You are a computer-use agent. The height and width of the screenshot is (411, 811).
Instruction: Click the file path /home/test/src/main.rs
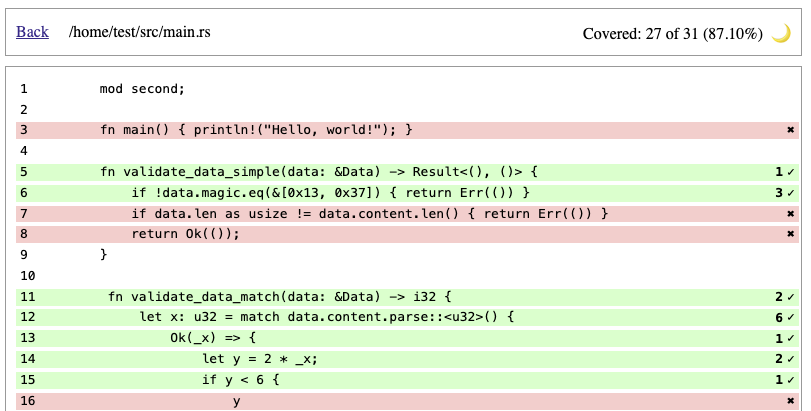(140, 32)
